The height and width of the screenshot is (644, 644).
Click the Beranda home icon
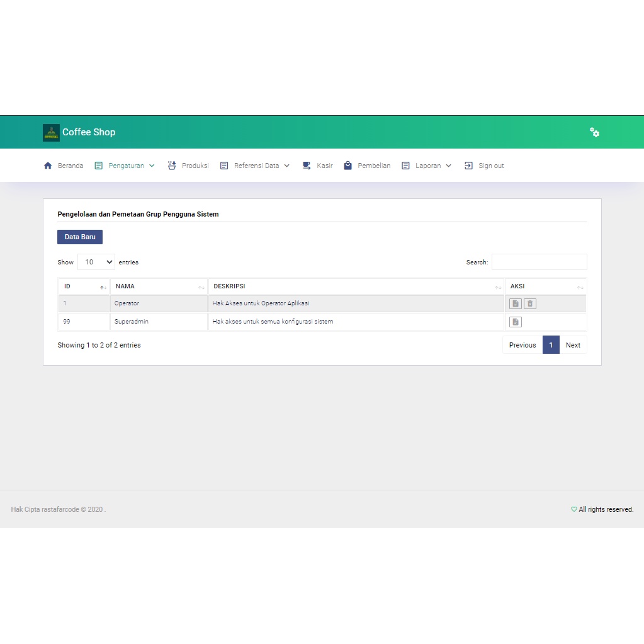48,166
